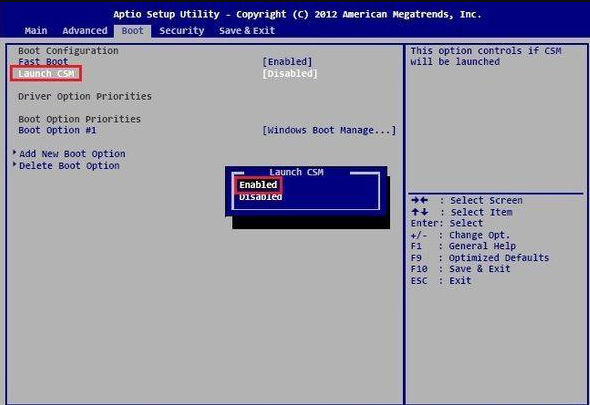
Task: Select Boot Option #1 entry
Action: pos(57,130)
